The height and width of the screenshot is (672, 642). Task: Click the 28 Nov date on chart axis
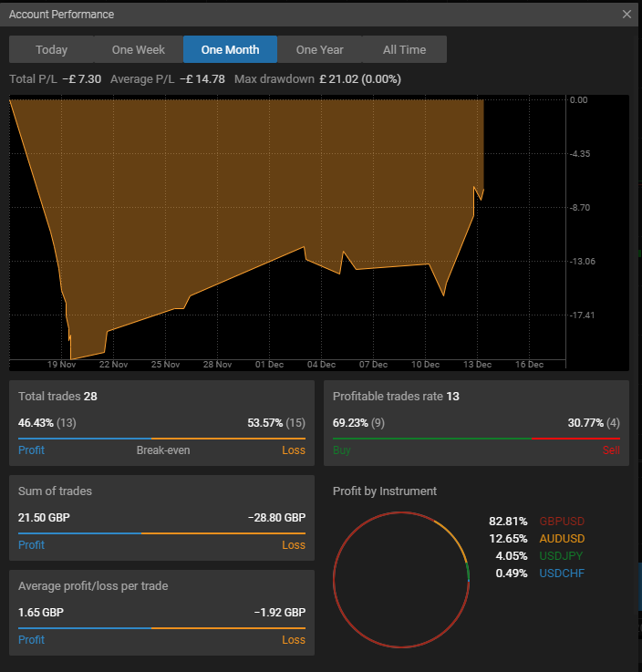(x=217, y=365)
